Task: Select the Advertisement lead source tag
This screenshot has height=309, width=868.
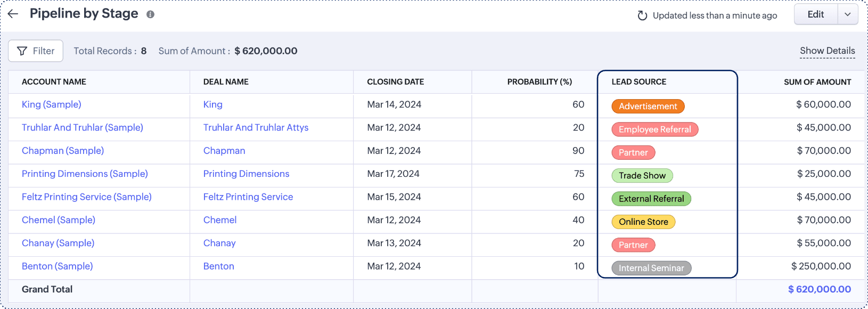Action: point(648,107)
